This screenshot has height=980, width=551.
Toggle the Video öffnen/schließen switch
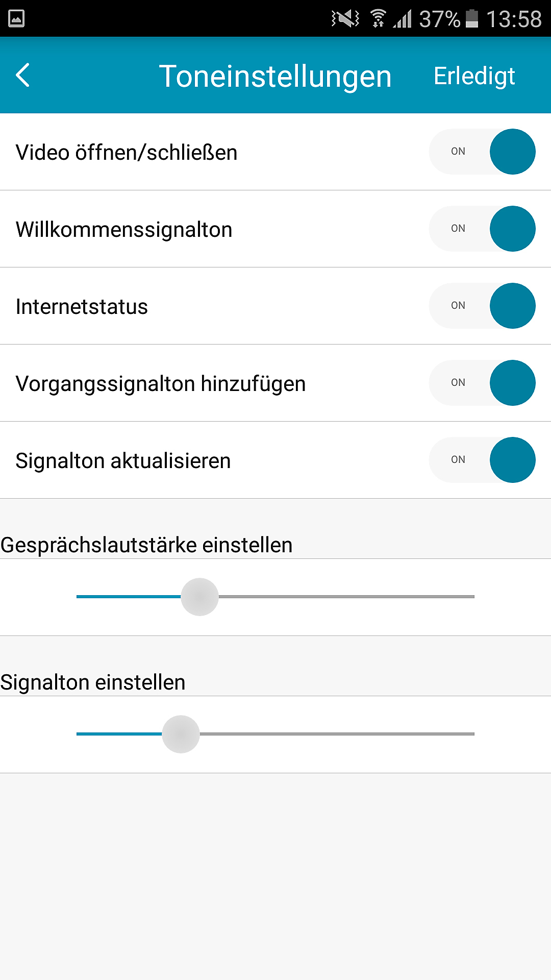coord(482,152)
